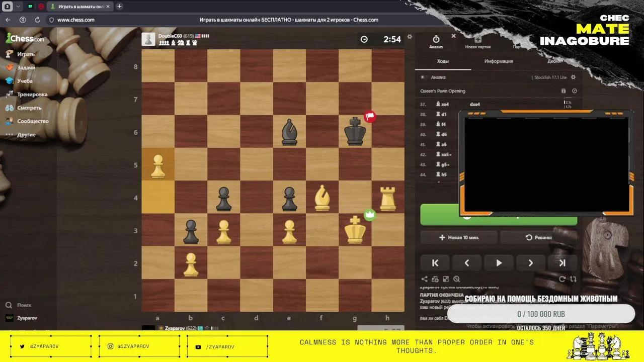Select move 42 xa5+ in move list

coord(443,154)
